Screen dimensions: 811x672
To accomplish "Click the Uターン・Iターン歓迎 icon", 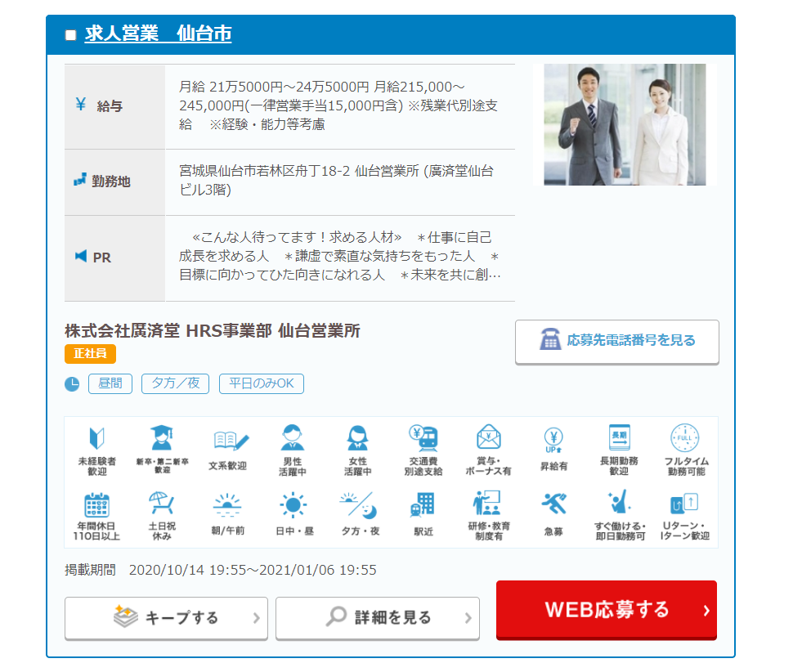I will pyautogui.click(x=684, y=502).
